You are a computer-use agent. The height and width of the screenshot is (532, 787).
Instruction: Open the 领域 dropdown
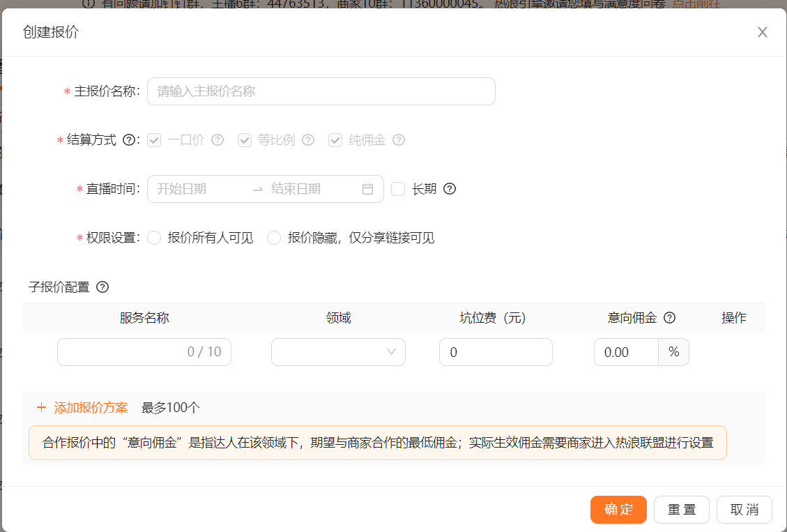pyautogui.click(x=338, y=352)
